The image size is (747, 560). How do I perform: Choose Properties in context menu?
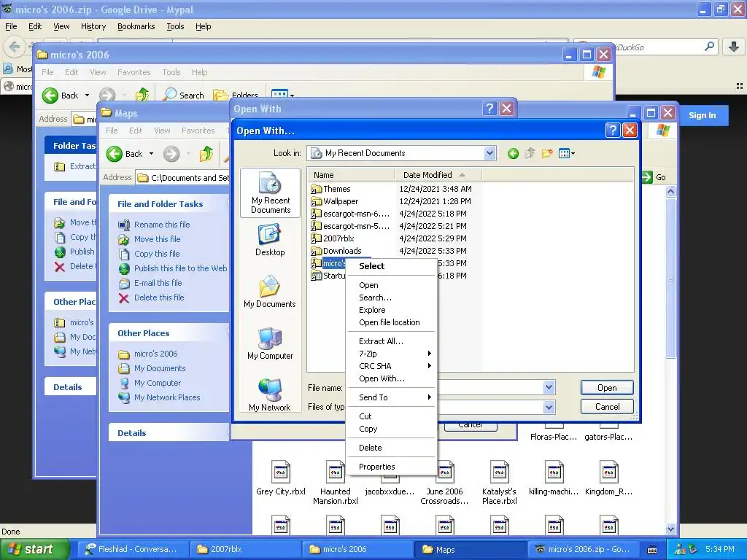[x=391, y=467]
